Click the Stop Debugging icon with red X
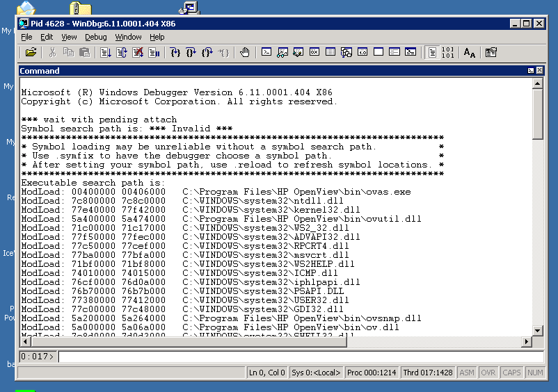 coord(138,53)
